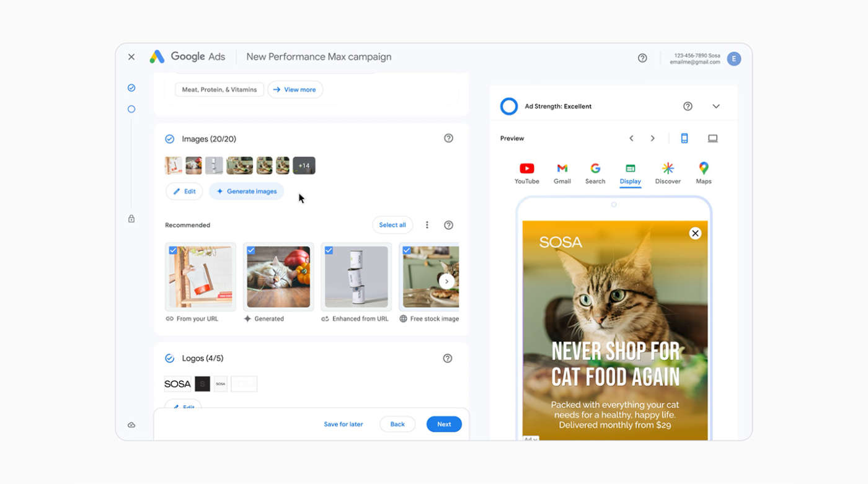Go Back to the previous step
Viewport: 868px width, 484px height.
click(x=397, y=425)
